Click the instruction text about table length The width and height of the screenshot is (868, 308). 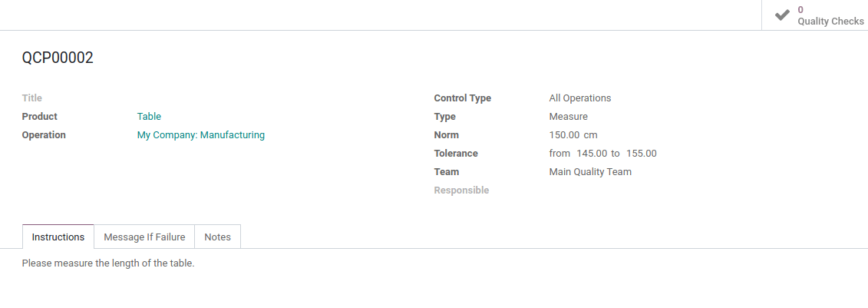point(108,263)
